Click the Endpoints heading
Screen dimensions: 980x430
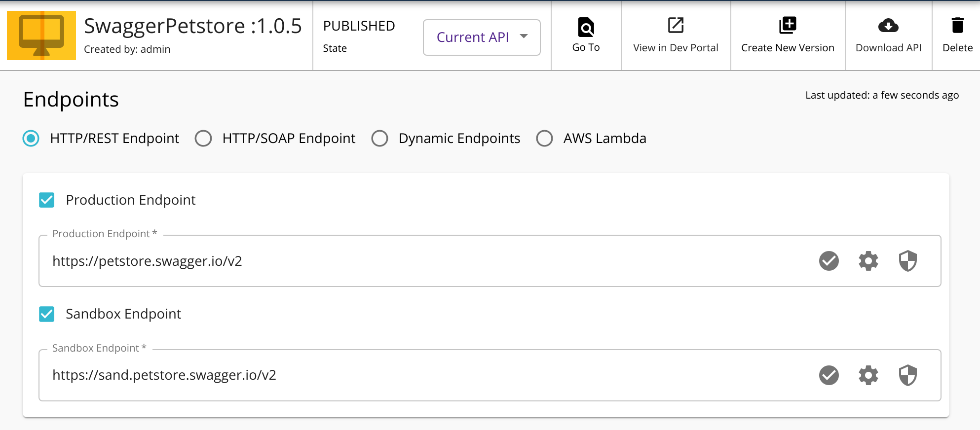pyautogui.click(x=71, y=100)
